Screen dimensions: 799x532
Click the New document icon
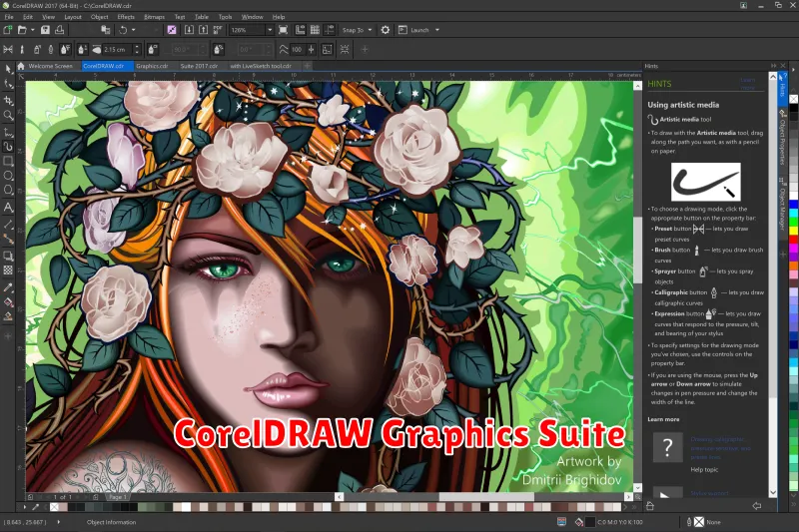pyautogui.click(x=8, y=30)
